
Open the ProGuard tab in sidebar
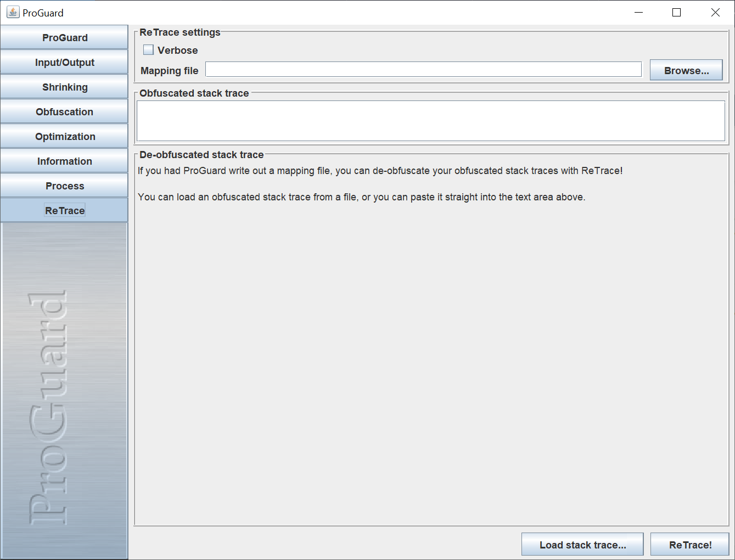coord(64,37)
